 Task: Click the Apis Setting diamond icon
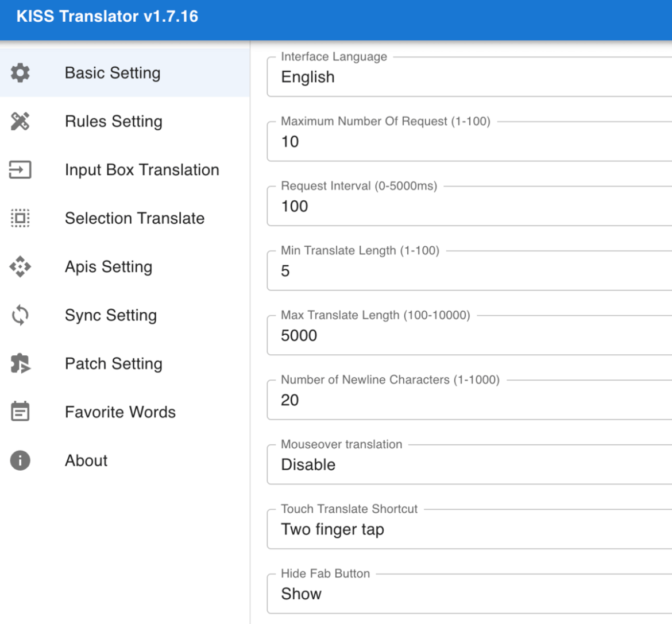pos(20,267)
